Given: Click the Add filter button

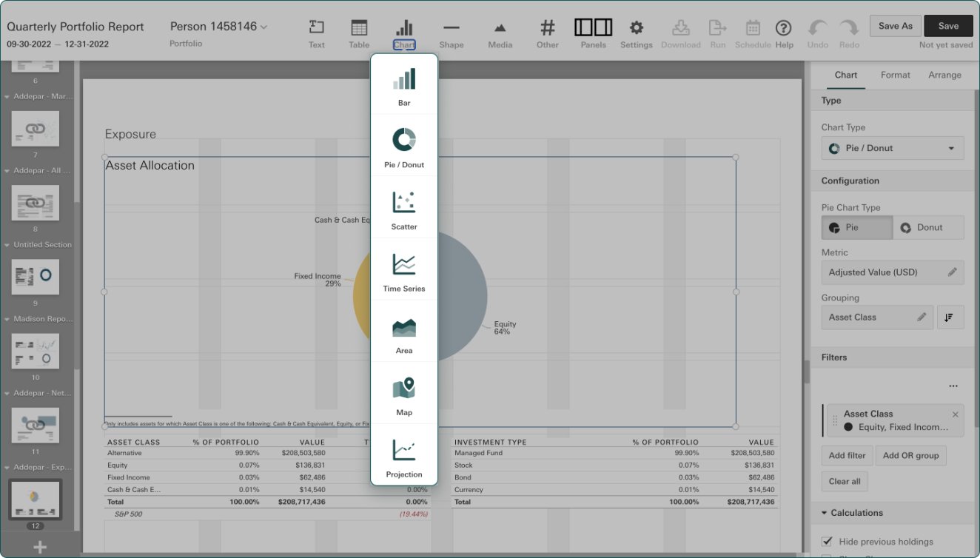Looking at the screenshot, I should point(847,455).
